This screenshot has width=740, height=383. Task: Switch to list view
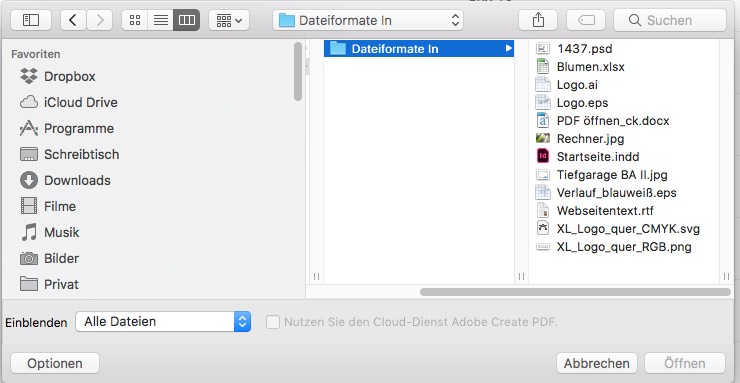[x=161, y=20]
